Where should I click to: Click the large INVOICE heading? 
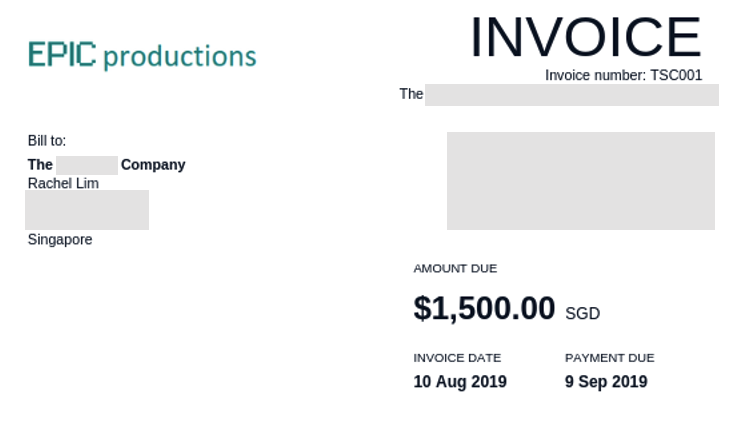585,37
